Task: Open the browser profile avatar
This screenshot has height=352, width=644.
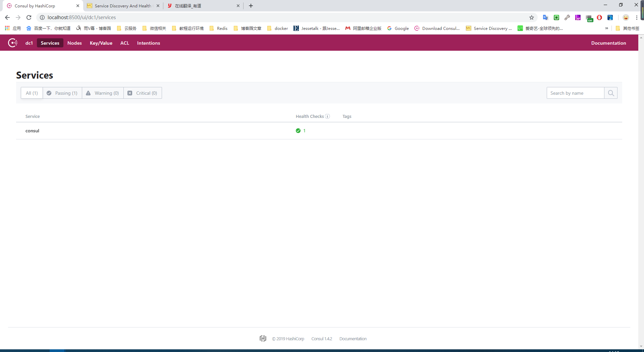Action: point(626,17)
